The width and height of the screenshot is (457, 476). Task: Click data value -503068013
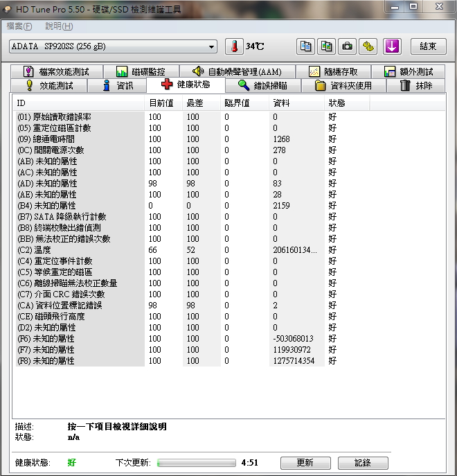point(293,339)
